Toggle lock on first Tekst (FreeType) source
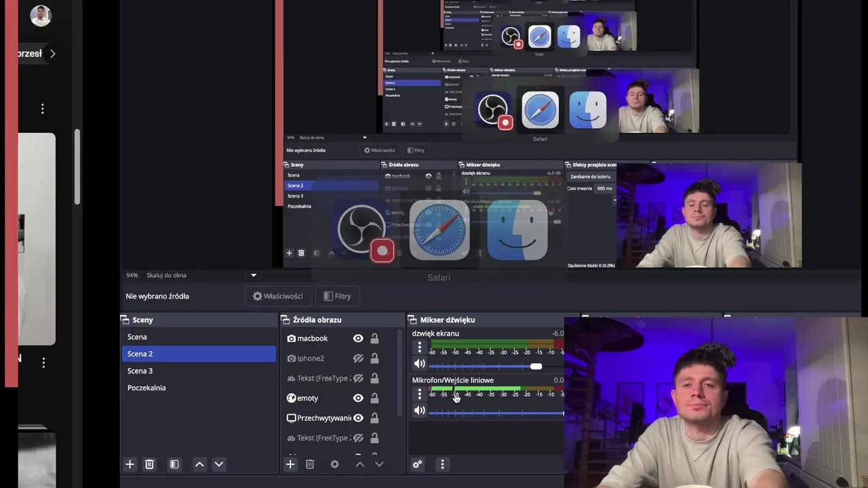The width and height of the screenshot is (868, 488). (x=374, y=378)
